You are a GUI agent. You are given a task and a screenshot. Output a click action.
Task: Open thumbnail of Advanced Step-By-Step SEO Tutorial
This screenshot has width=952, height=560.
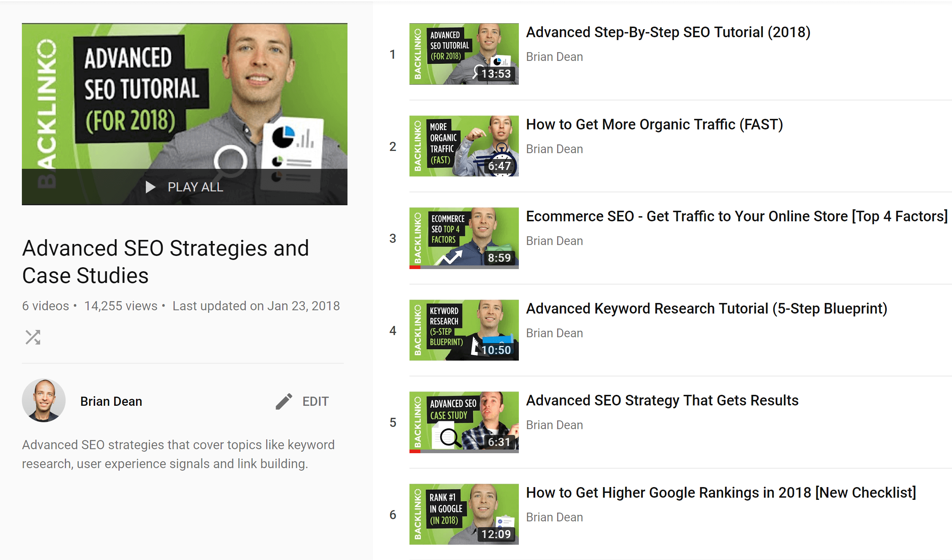[464, 54]
